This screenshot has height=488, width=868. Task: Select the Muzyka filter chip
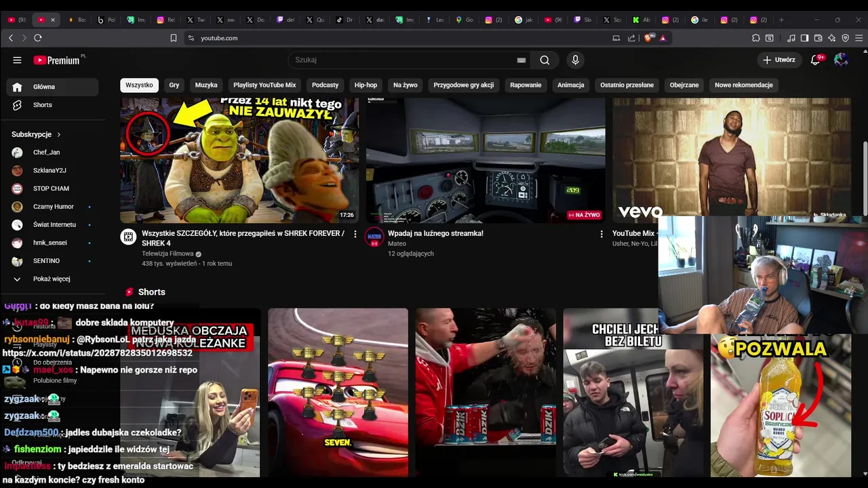point(206,85)
